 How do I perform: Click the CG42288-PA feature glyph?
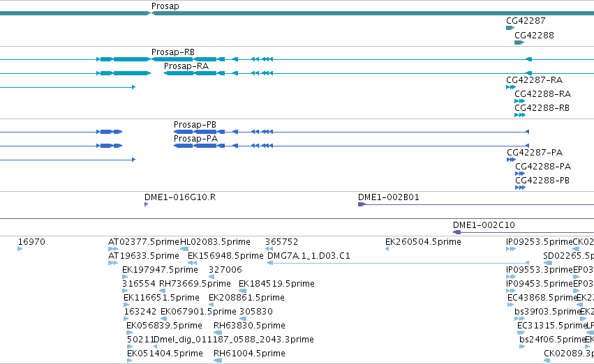pos(520,174)
